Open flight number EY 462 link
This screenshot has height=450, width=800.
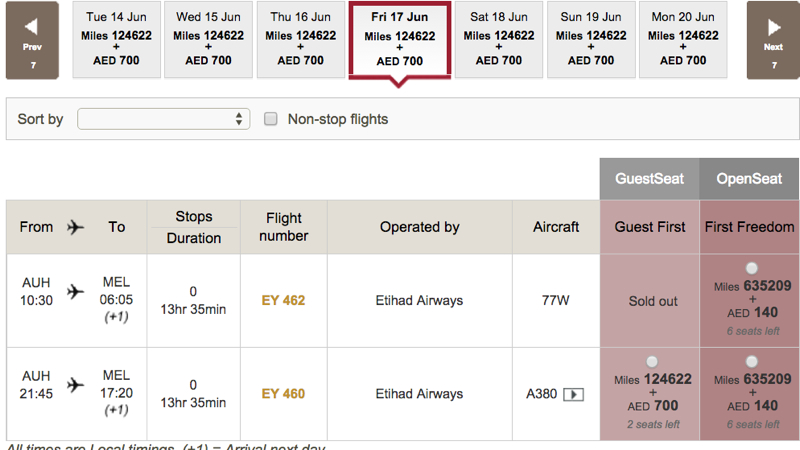(283, 301)
